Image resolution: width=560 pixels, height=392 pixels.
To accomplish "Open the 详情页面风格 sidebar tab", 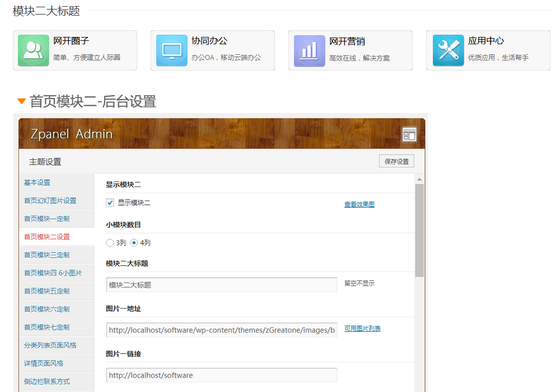I will pos(57,363).
